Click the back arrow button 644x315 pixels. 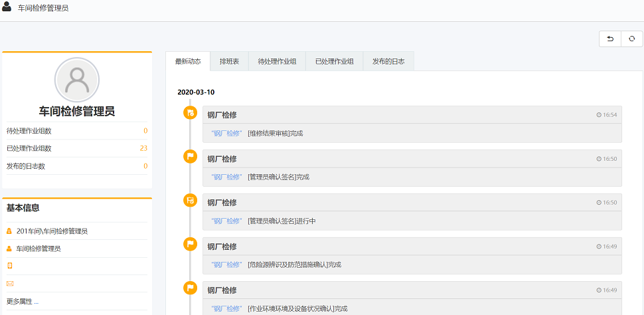point(610,39)
